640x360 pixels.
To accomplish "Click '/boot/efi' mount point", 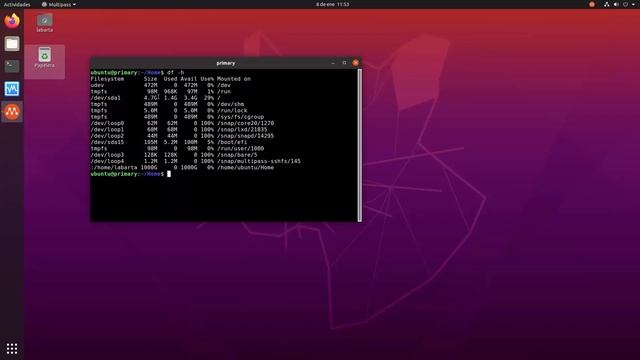I will pos(232,142).
